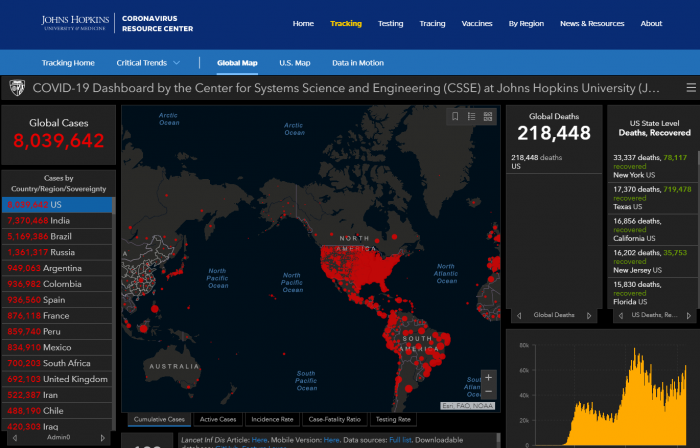This screenshot has height=448, width=700.
Task: Click Esri, FAO, NOAA attribution
Action: coord(468,406)
